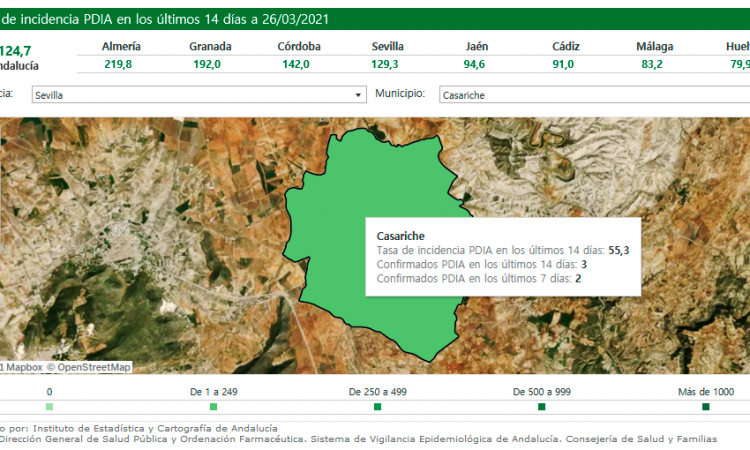Select the 'Más de 1000' legend square

click(x=705, y=407)
